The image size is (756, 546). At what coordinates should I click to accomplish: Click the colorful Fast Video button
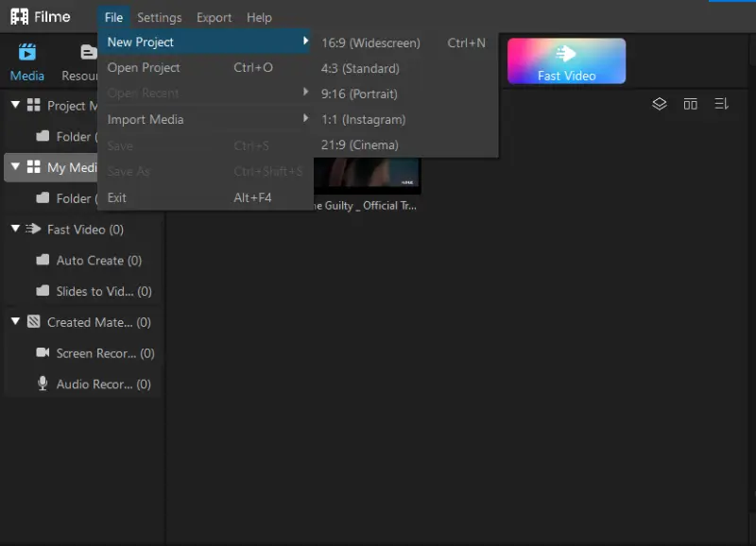(x=566, y=60)
